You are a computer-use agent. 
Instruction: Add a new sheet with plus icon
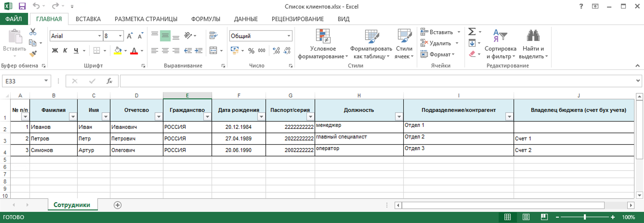pyautogui.click(x=118, y=205)
